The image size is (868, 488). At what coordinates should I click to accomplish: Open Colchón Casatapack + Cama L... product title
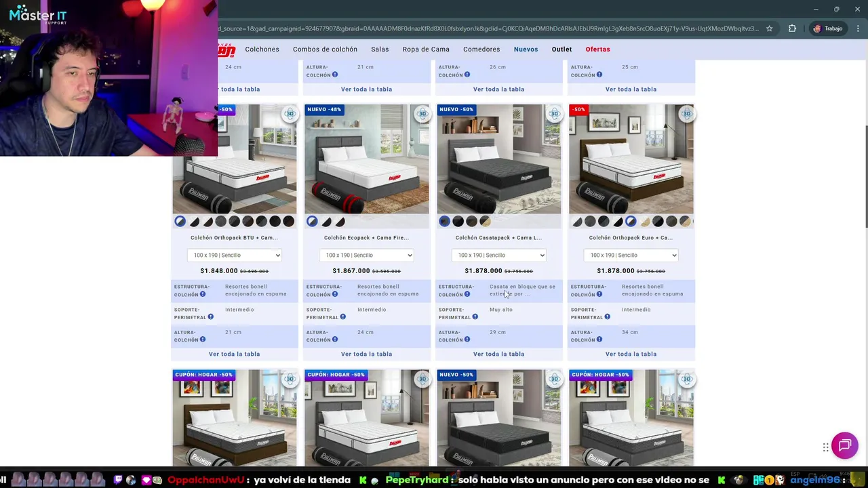498,238
